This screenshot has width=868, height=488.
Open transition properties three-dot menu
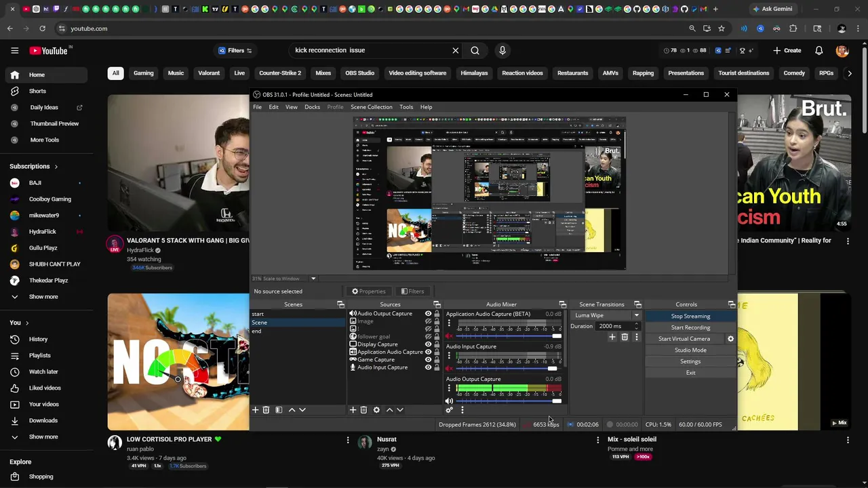point(636,337)
